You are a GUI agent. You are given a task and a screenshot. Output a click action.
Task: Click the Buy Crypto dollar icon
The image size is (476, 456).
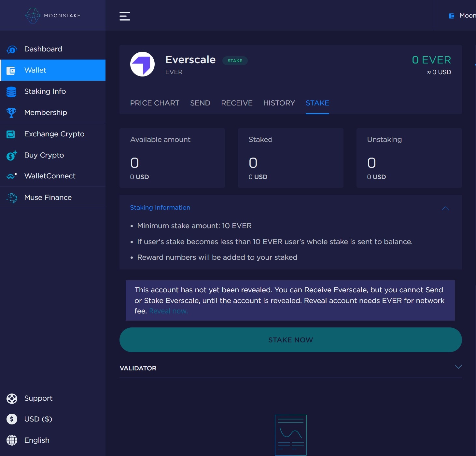pyautogui.click(x=11, y=156)
